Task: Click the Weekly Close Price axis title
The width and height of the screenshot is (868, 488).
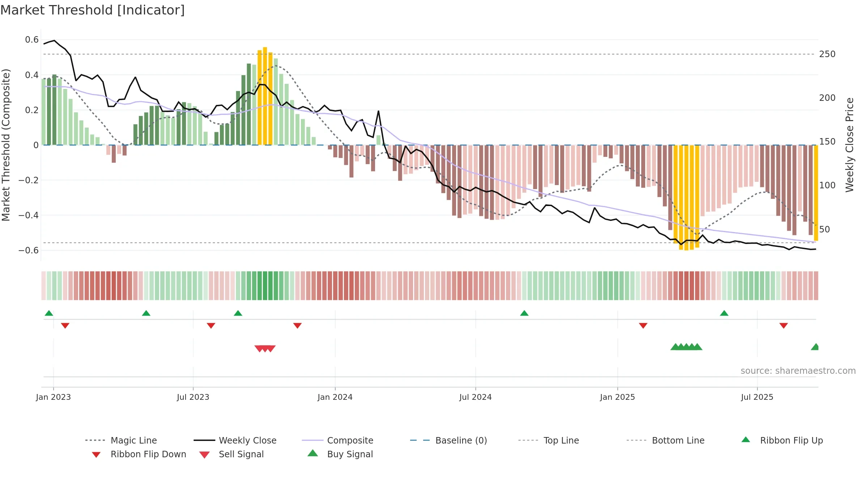Action: tap(850, 145)
